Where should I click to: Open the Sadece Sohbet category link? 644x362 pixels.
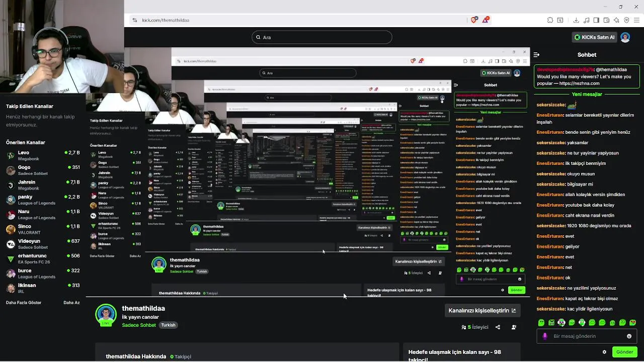coord(139,325)
